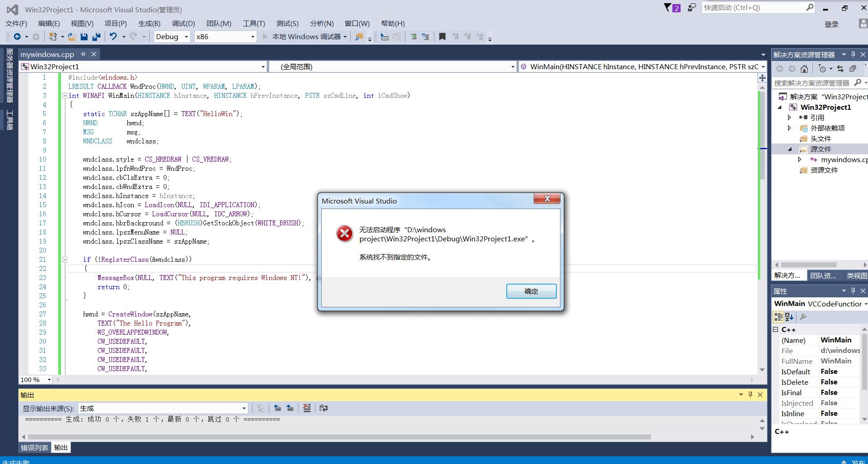This screenshot has height=464, width=868.
Task: Switch to the 错误列表 tab
Action: [x=35, y=448]
